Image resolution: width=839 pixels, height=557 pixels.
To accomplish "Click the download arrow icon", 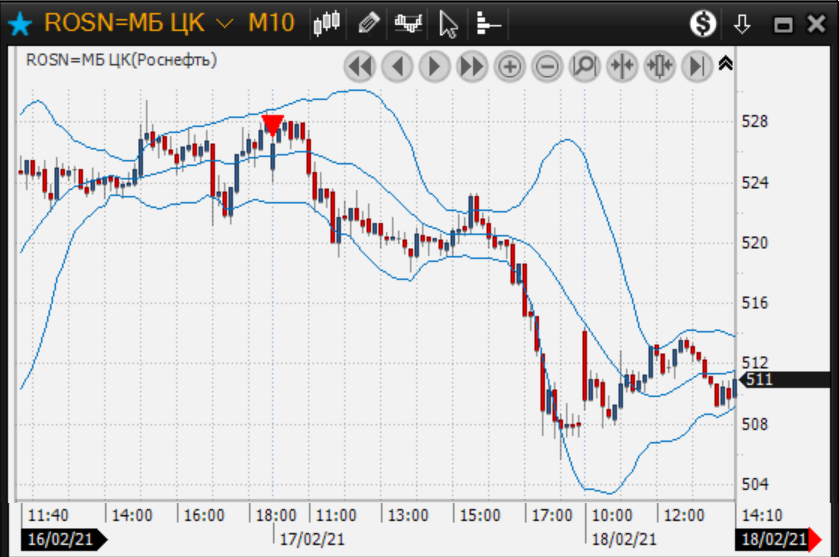I will [742, 24].
